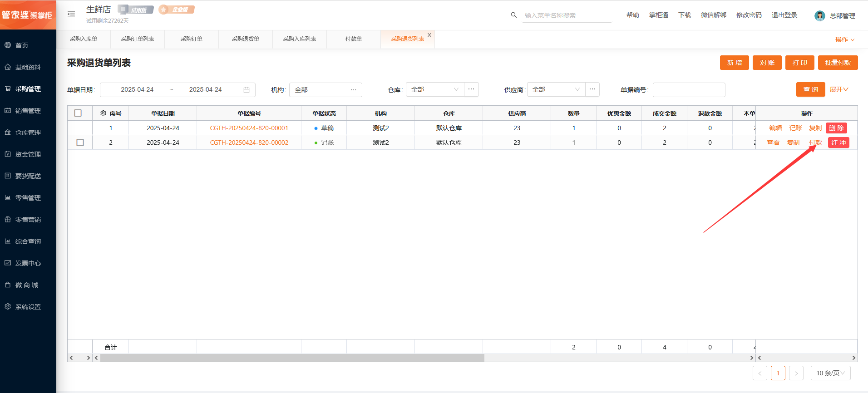Click the column settings gear icon
This screenshot has width=868, height=393.
[103, 113]
